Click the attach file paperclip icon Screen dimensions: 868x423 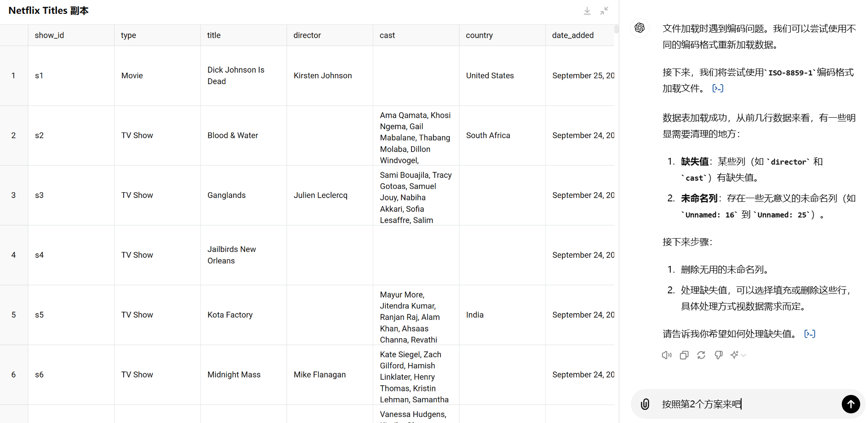[645, 404]
